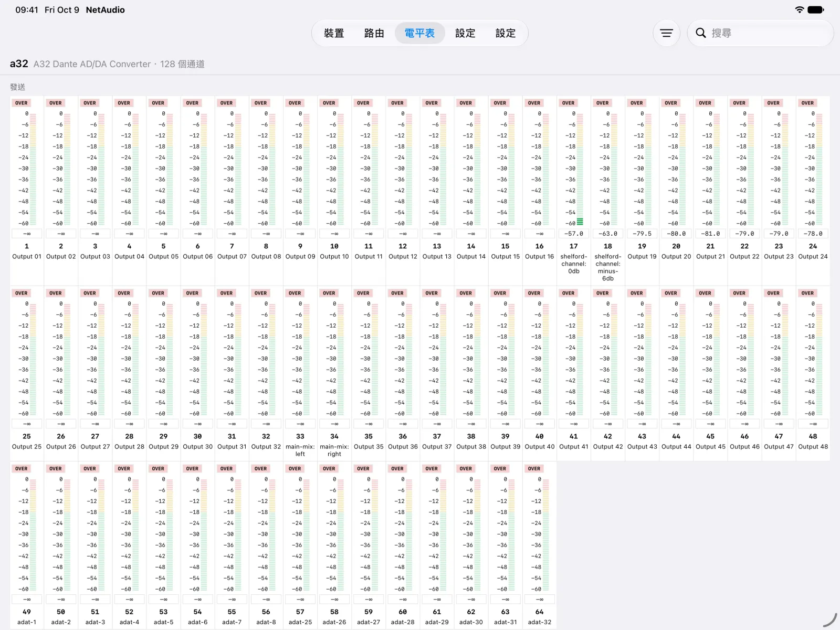The width and height of the screenshot is (840, 630).
Task: Switch to the 路由 tab
Action: pos(374,33)
